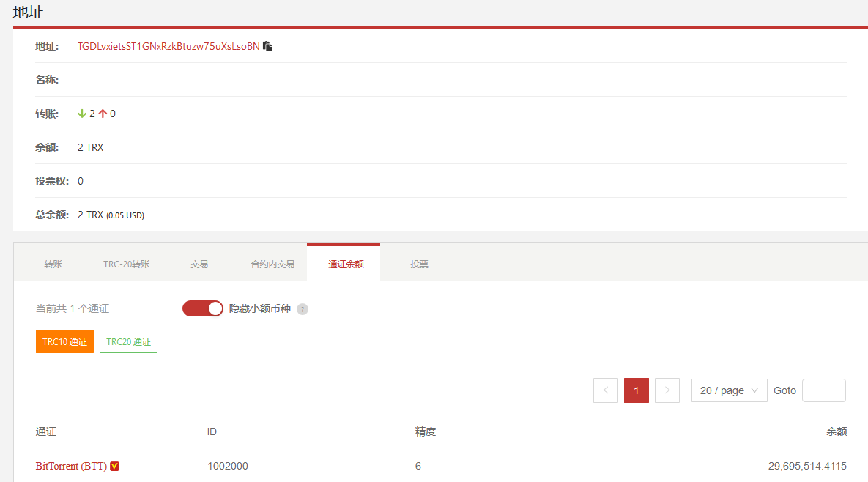
Task: Open the 交易 tab
Action: tap(199, 264)
